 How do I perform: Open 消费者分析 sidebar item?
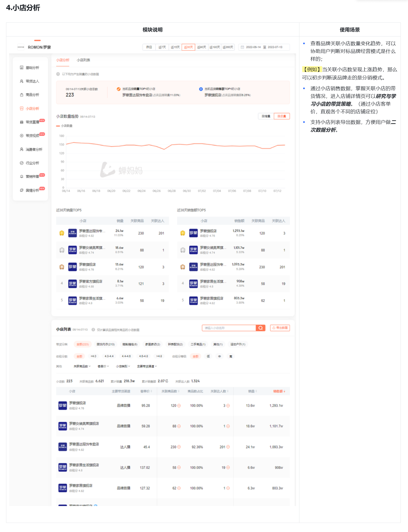pos(31,149)
